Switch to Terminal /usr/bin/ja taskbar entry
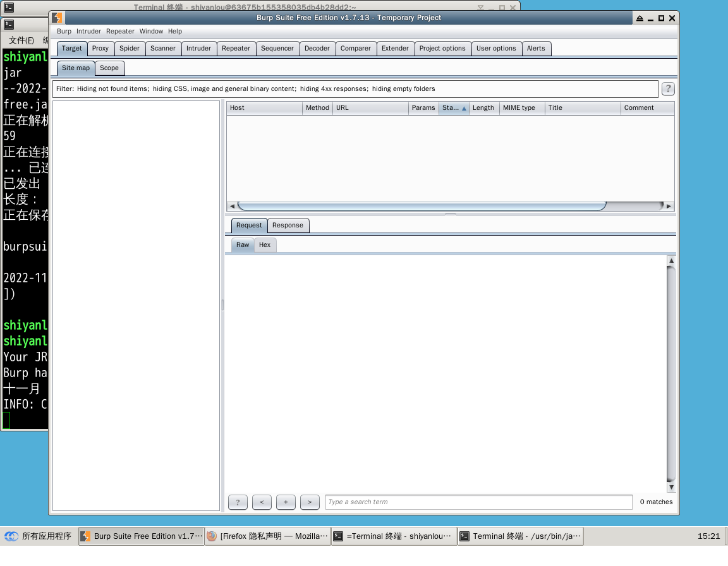728x566 pixels. [521, 536]
